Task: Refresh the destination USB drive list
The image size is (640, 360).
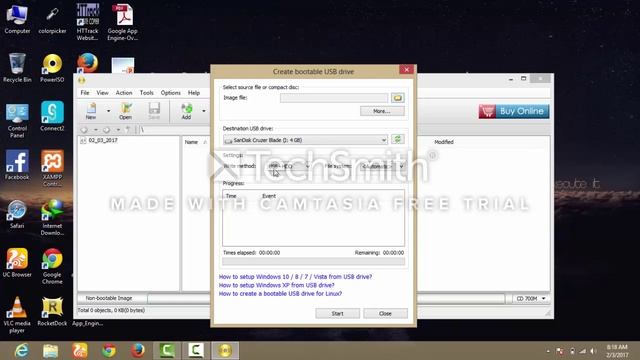Action: [x=398, y=139]
